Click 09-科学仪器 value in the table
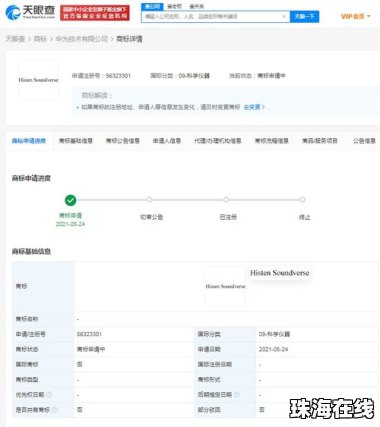The width and height of the screenshot is (380, 427). pos(274,334)
